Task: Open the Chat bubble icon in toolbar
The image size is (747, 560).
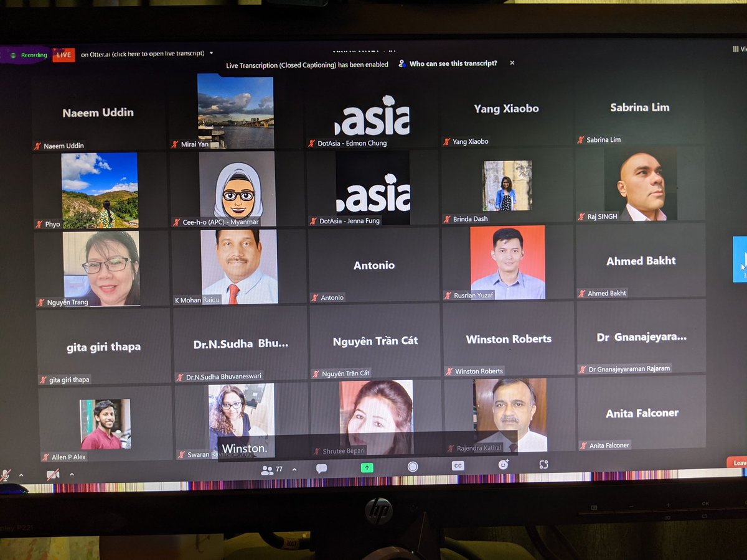Action: pos(321,469)
